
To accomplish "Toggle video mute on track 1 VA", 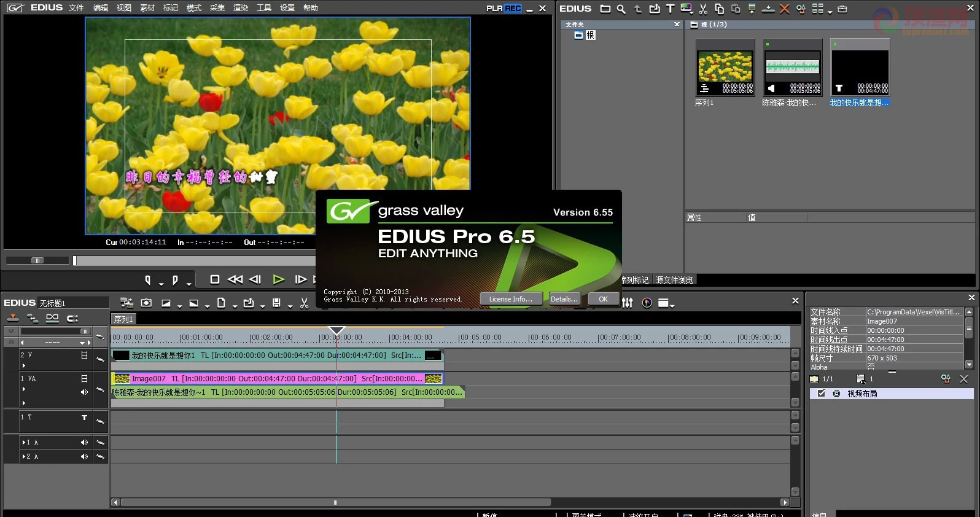I will pyautogui.click(x=84, y=378).
